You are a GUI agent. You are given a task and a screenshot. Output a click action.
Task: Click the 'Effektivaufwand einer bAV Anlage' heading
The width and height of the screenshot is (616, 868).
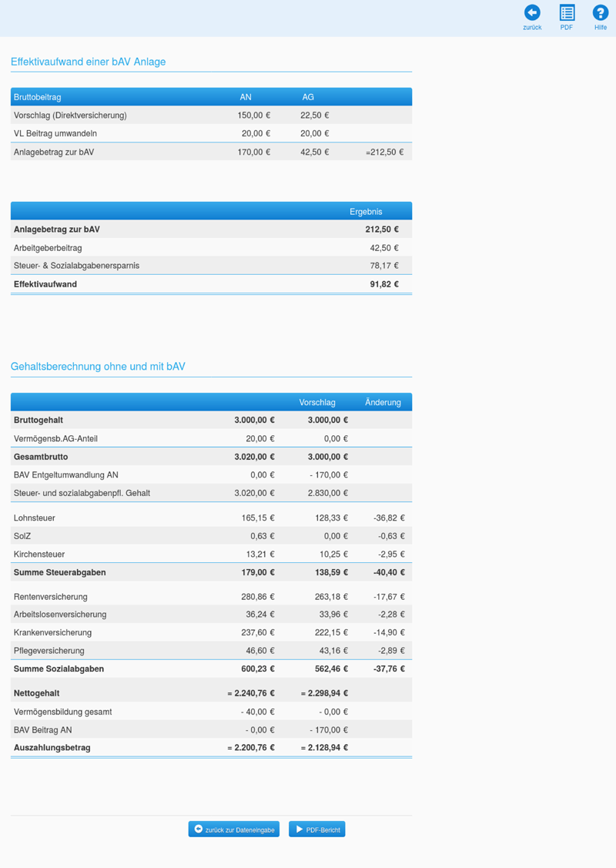point(88,62)
